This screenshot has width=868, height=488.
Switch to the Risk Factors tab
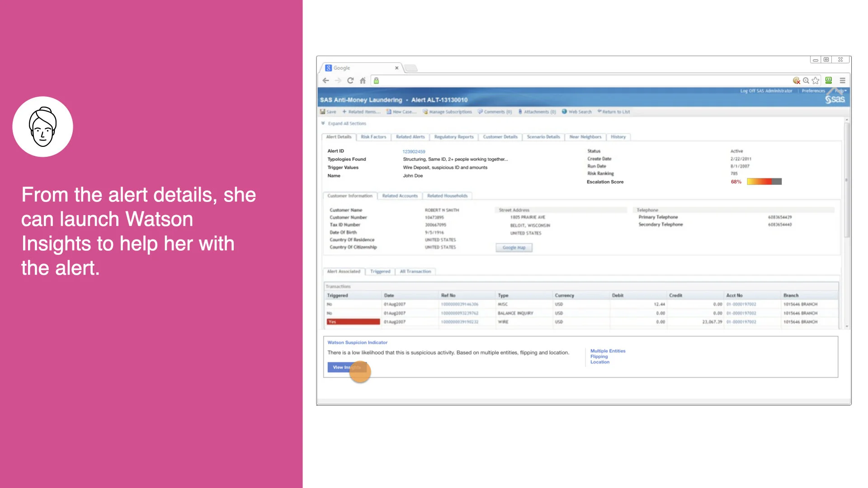pos(373,137)
